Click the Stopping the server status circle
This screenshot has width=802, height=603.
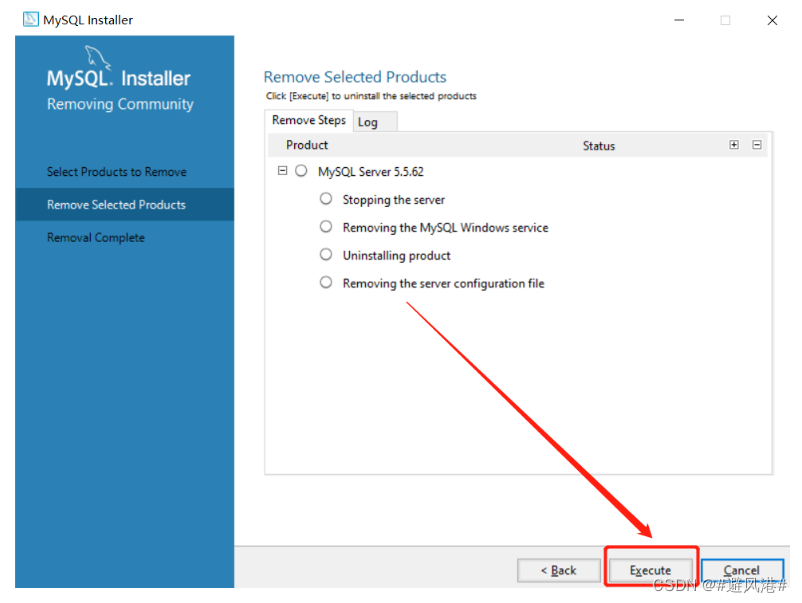point(326,198)
